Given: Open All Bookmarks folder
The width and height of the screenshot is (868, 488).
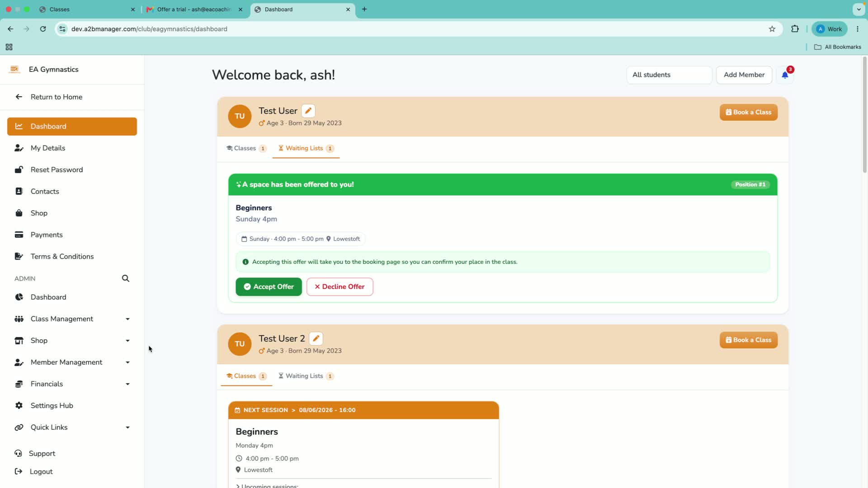Looking at the screenshot, I should tap(838, 47).
